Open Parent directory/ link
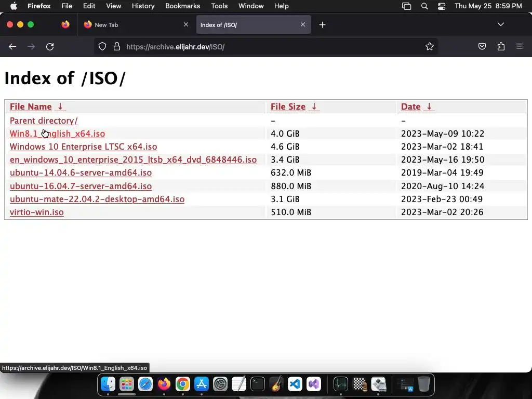This screenshot has height=399, width=532. pos(44,121)
